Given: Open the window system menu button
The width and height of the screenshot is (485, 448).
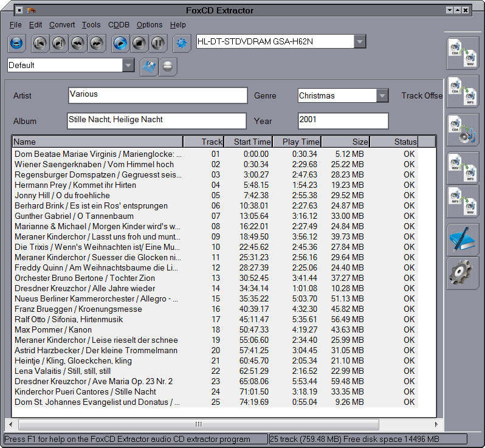Looking at the screenshot, I should pyautogui.click(x=19, y=10).
